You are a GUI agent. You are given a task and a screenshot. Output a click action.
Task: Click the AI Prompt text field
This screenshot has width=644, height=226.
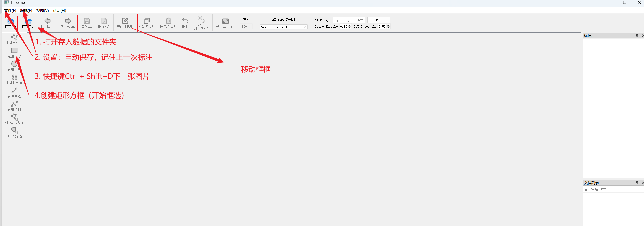pos(348,20)
